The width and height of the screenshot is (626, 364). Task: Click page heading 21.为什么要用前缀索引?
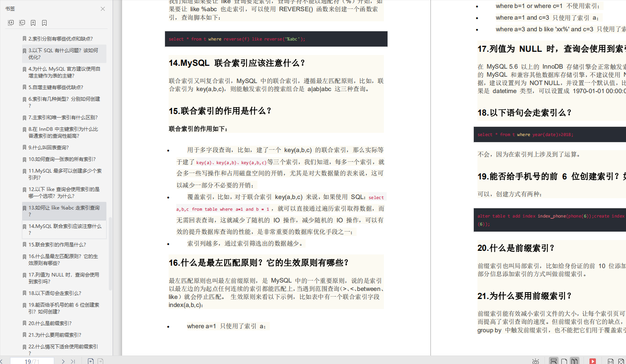click(x=524, y=296)
